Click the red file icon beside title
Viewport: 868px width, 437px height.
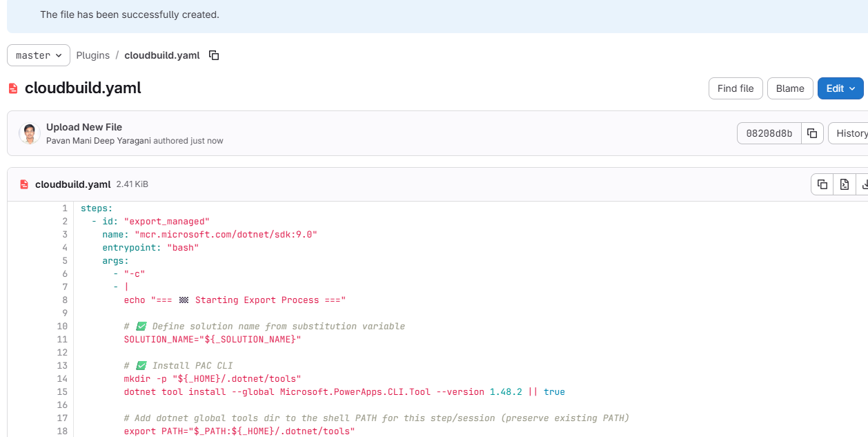point(13,88)
